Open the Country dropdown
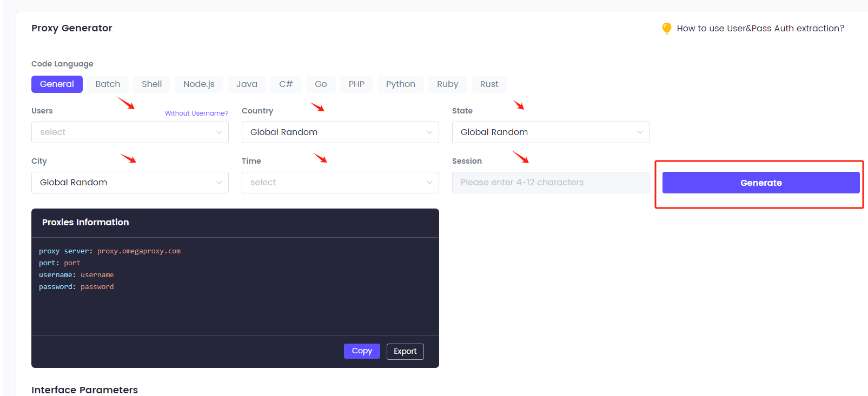The height and width of the screenshot is (396, 868). (x=340, y=132)
